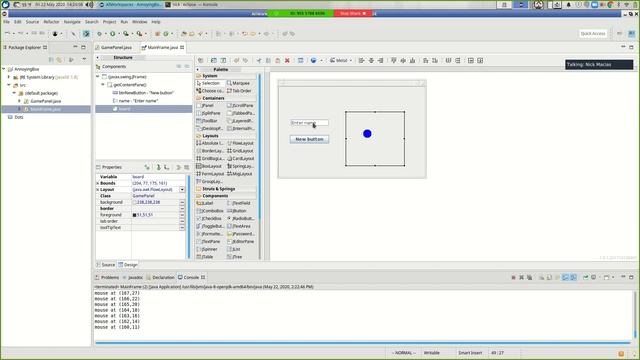The height and width of the screenshot is (360, 640).
Task: Select the FlowLayout palette entry
Action: click(x=240, y=143)
